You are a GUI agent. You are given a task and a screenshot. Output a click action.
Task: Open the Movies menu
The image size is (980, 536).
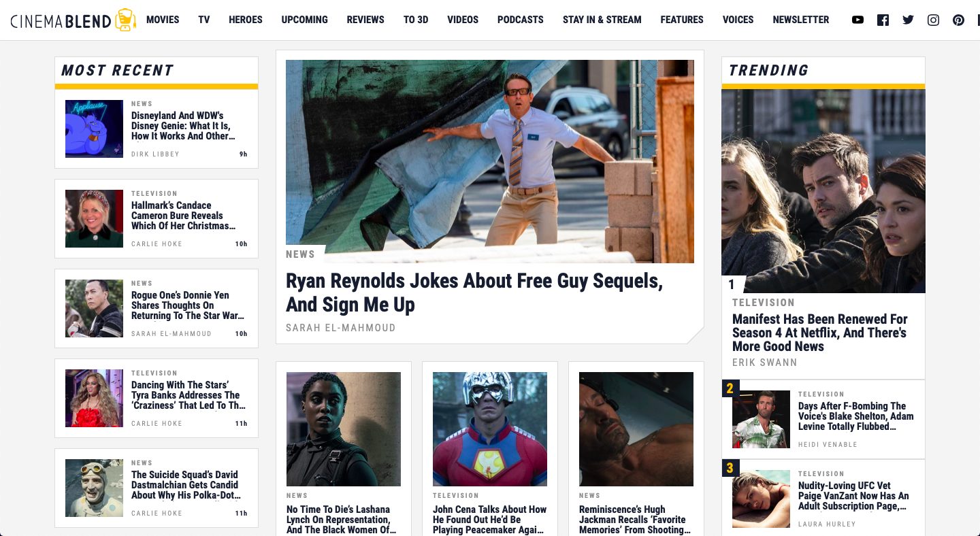[163, 20]
